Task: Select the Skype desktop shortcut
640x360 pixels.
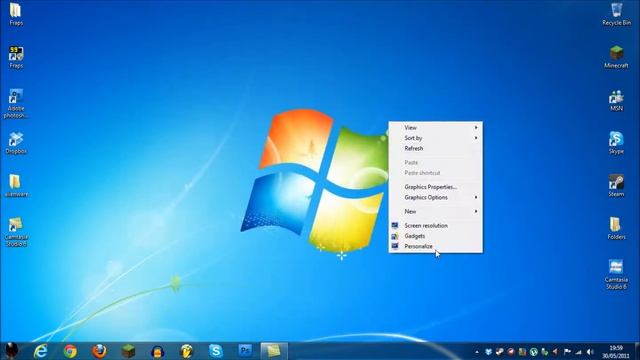Action: [616, 143]
